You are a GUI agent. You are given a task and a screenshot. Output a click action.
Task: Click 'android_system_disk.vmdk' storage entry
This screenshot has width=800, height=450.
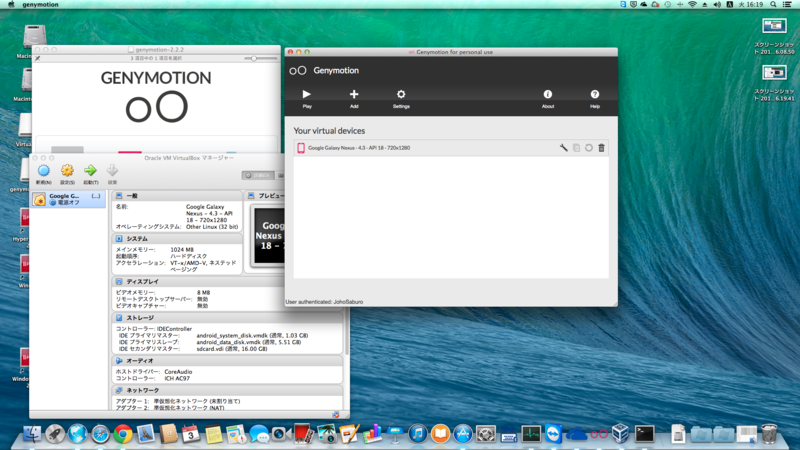pos(252,335)
